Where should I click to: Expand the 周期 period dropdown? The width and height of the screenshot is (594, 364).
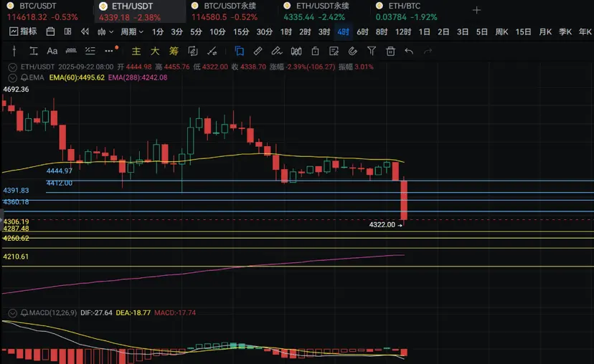click(x=132, y=32)
